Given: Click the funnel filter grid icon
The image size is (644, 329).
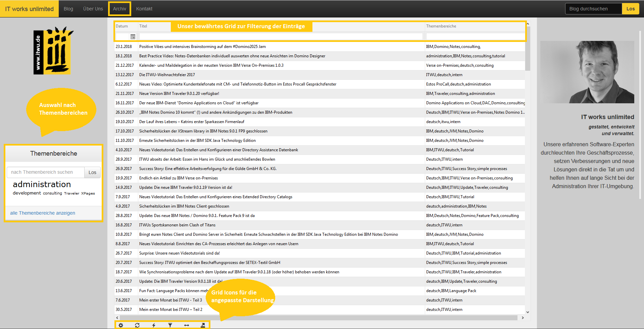Looking at the screenshot, I should (x=170, y=325).
